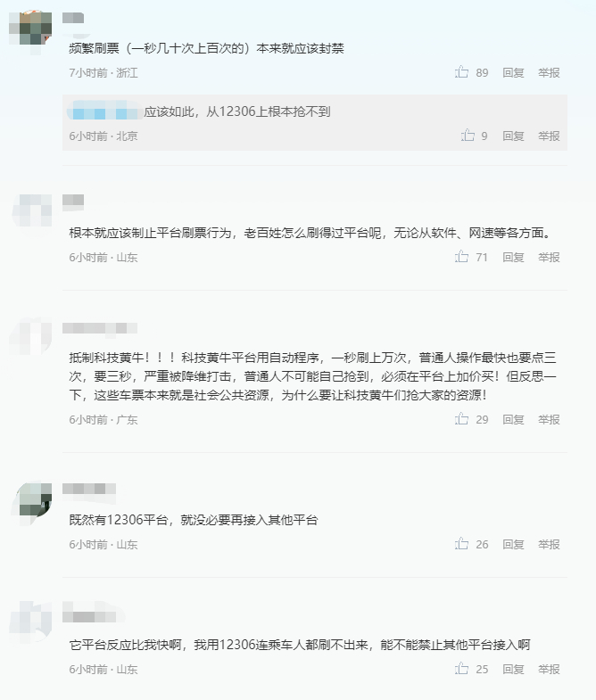Like the Beijing reply with 9 likes
The image size is (596, 700).
468,136
